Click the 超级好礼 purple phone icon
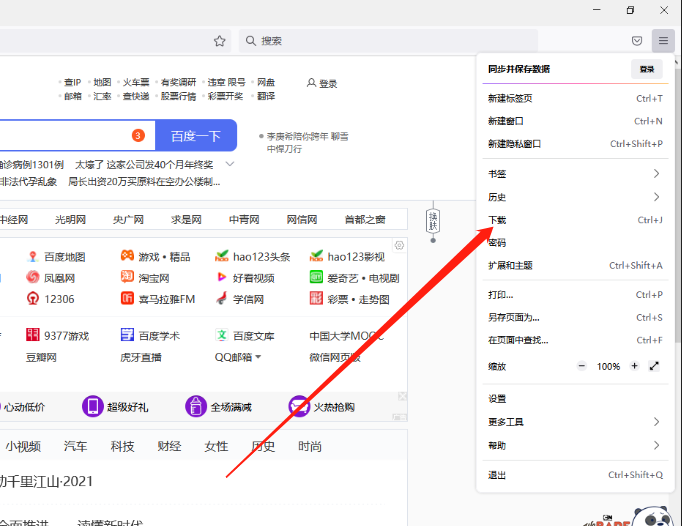Screen dimensions: 682x526 tap(93, 406)
